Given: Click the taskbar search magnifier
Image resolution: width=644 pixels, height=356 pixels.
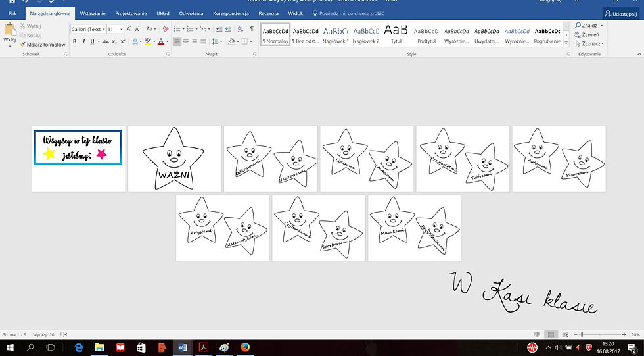Looking at the screenshot, I should pos(30,348).
